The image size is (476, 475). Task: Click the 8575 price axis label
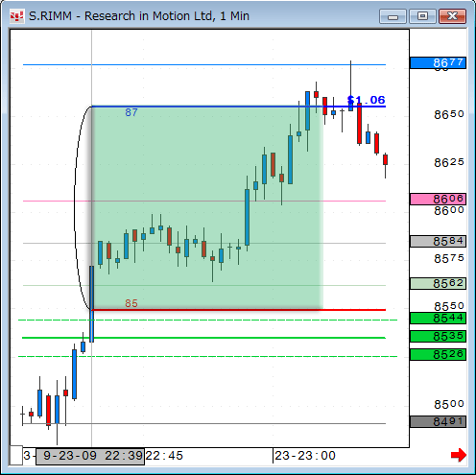[449, 258]
